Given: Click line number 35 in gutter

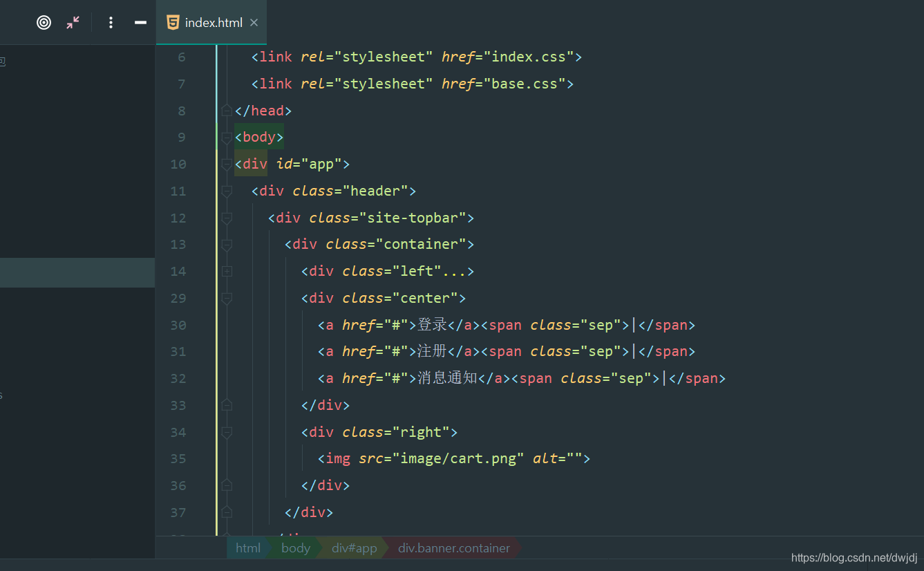Looking at the screenshot, I should click(x=178, y=459).
